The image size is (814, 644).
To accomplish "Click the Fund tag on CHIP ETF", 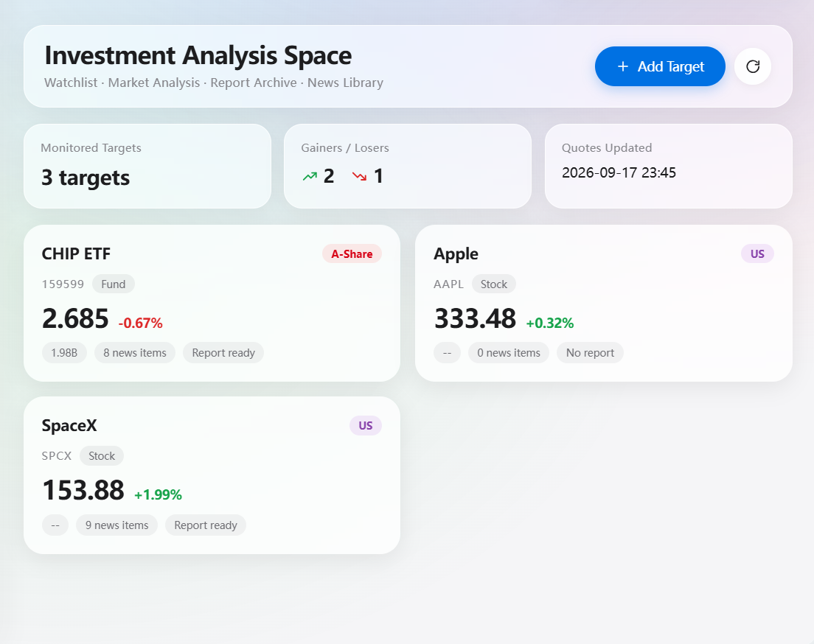I will coord(113,284).
